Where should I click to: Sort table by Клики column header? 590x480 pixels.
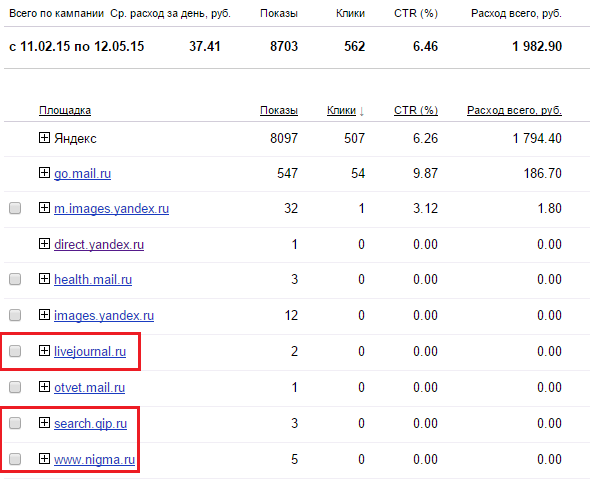341,111
